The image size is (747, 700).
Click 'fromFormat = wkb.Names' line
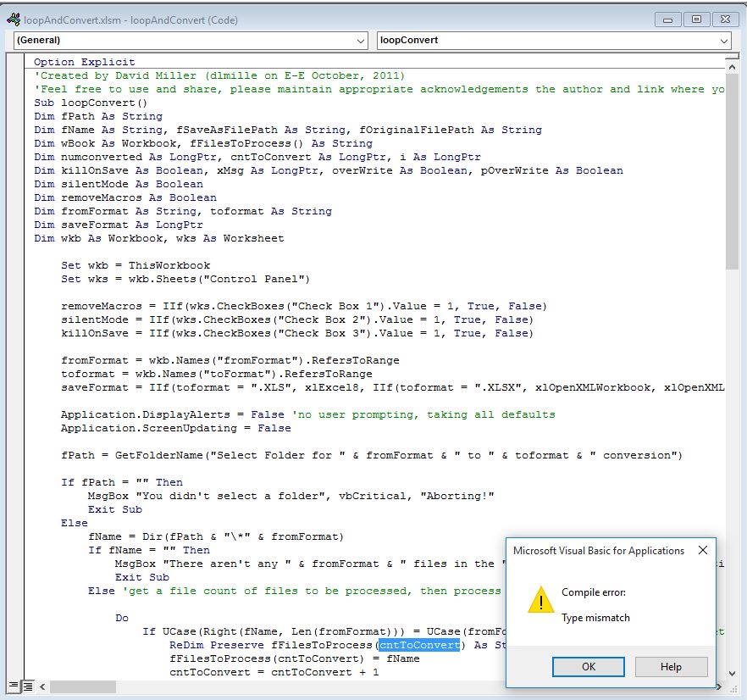click(x=230, y=360)
